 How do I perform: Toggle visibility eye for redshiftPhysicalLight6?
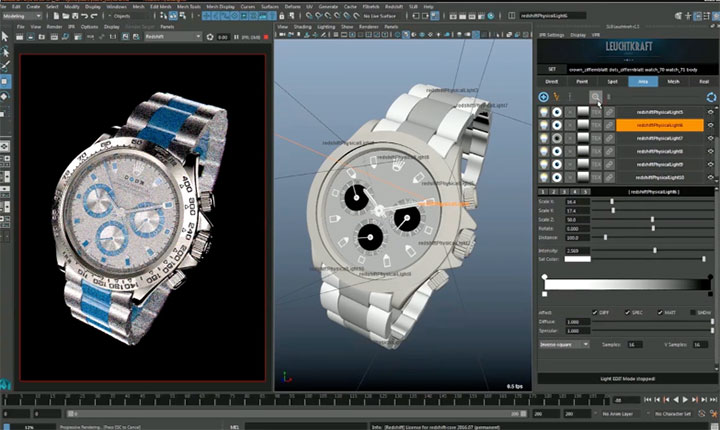[x=711, y=125]
